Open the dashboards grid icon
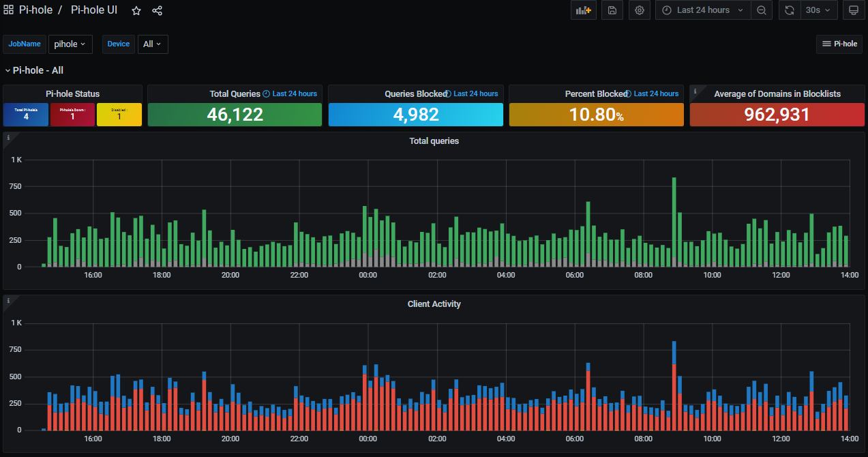Screen dimensions: 868x457 9,10
